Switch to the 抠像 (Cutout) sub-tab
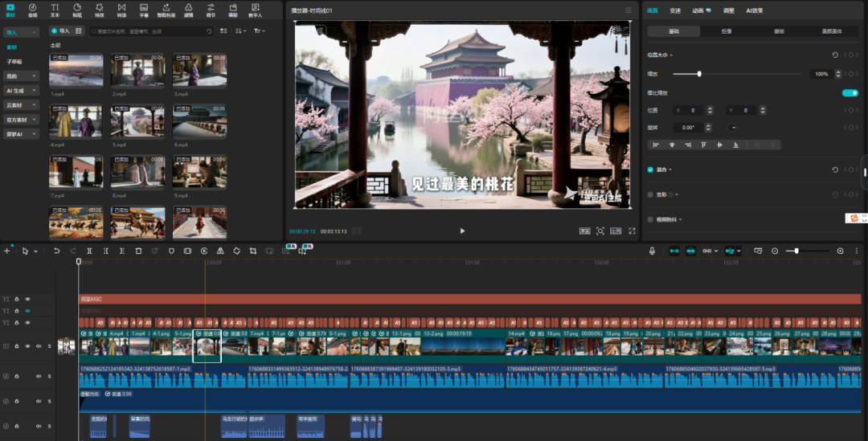Image resolution: width=868 pixels, height=441 pixels. [727, 31]
